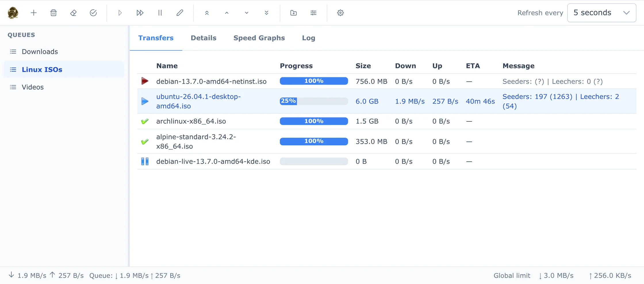Image resolution: width=644 pixels, height=284 pixels.
Task: Click the circled checkmark icon
Action: click(x=93, y=13)
